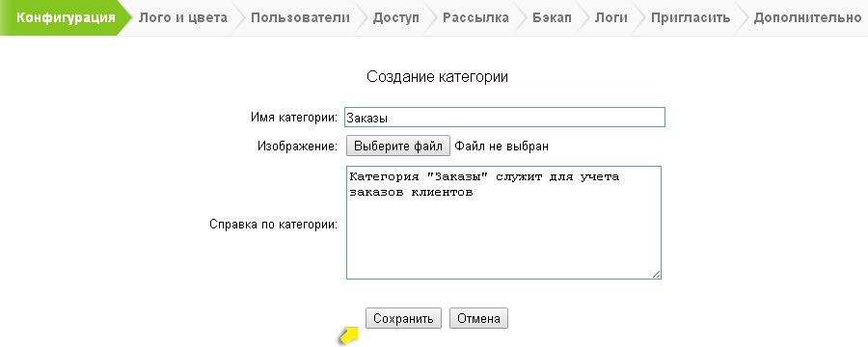Click the Файл не выбран text
868x347 pixels.
[502, 147]
